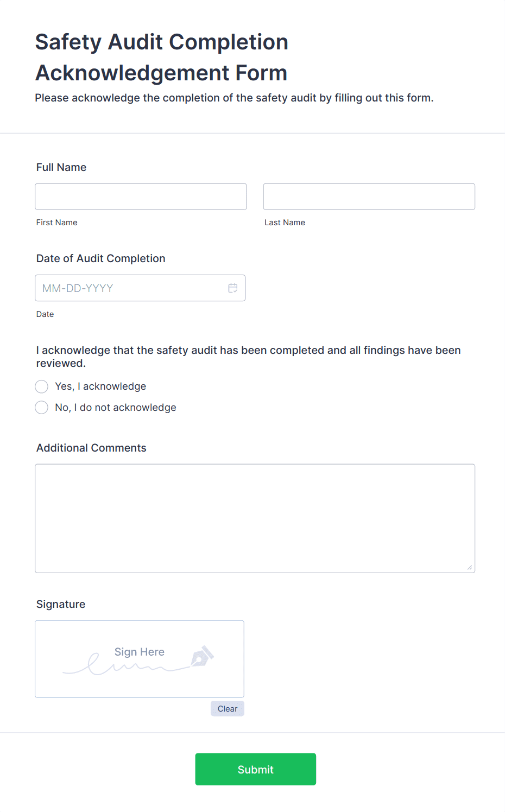Click the Signature section heading
505x812 pixels.
point(60,604)
